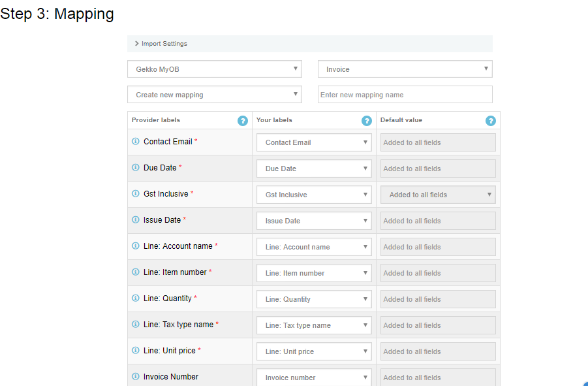The width and height of the screenshot is (588, 386).
Task: Click the Issue Date default value field
Action: pyautogui.click(x=438, y=221)
